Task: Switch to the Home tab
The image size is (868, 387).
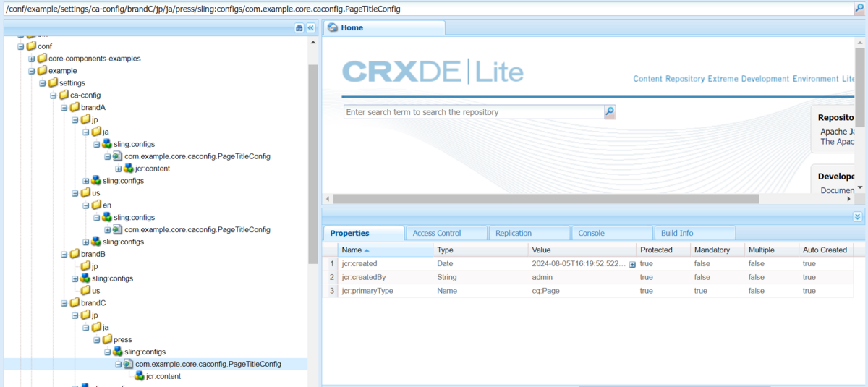Action: [383, 27]
